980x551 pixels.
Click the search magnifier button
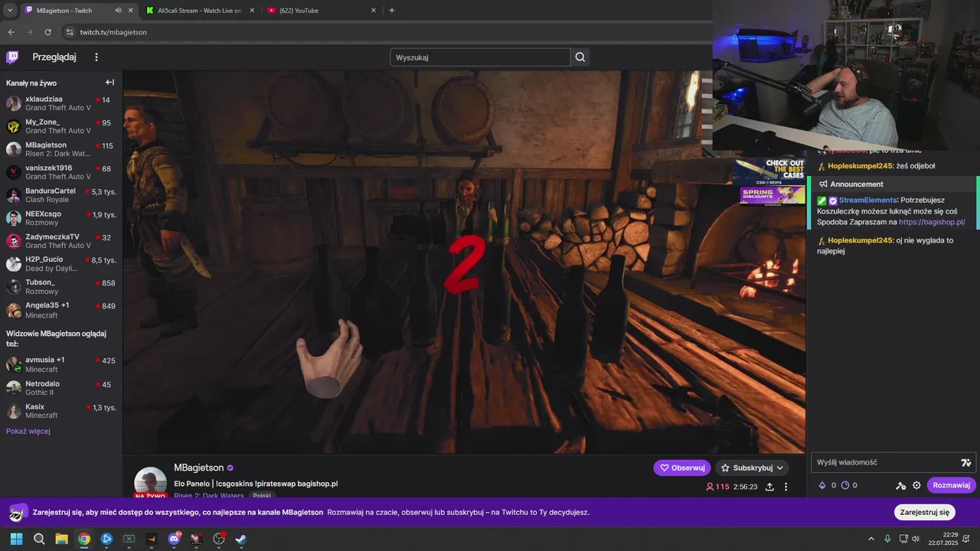click(x=580, y=57)
